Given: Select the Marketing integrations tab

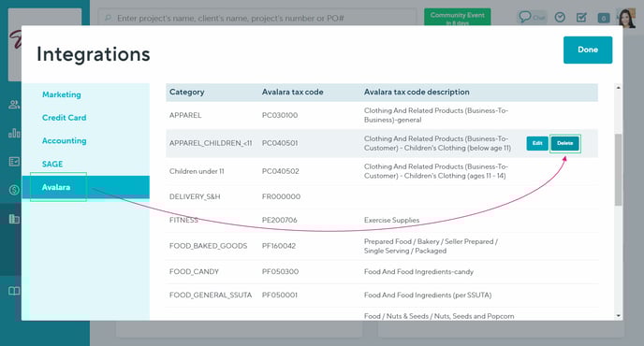Looking at the screenshot, I should pyautogui.click(x=62, y=94).
